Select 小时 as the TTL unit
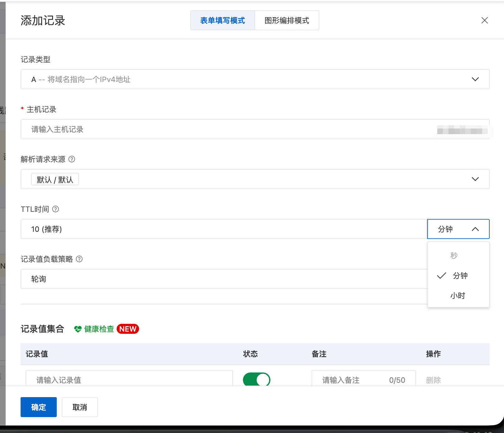 tap(458, 295)
